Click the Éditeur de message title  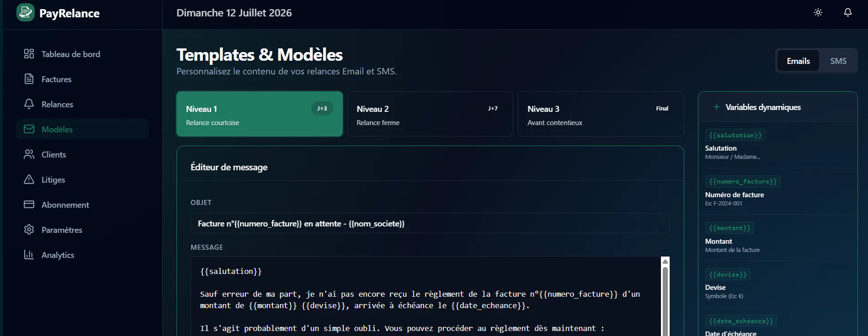pos(229,167)
